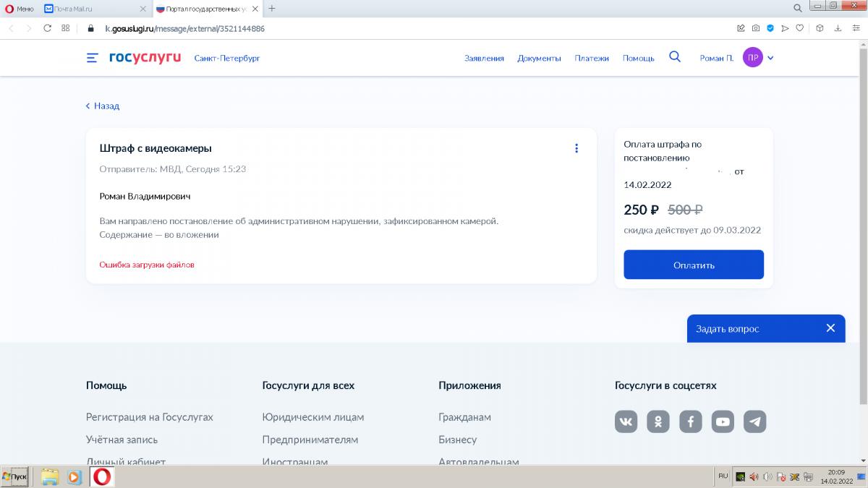Click the Пуск start button
Screen dimensions: 868x488
[15, 476]
